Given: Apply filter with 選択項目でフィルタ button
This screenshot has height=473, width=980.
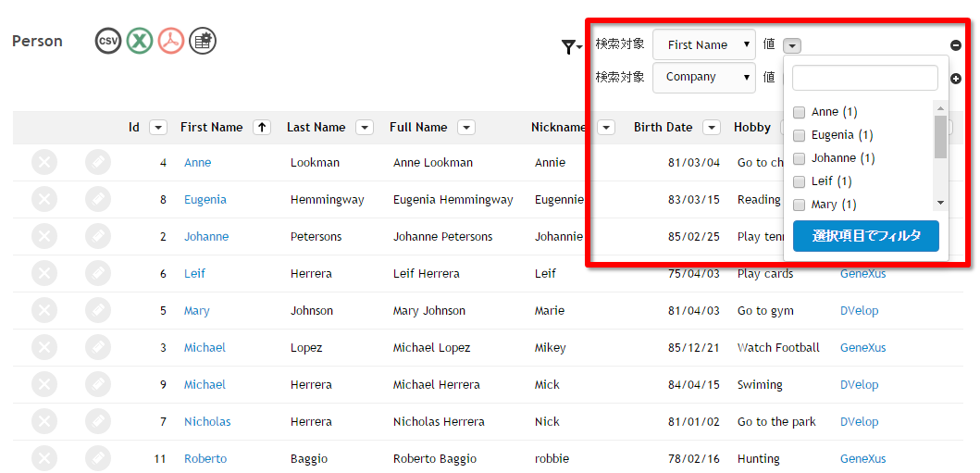Looking at the screenshot, I should [x=865, y=236].
